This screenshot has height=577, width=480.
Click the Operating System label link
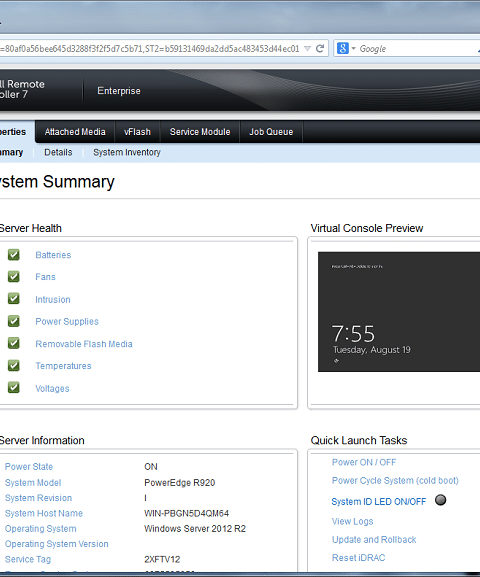tap(40, 529)
